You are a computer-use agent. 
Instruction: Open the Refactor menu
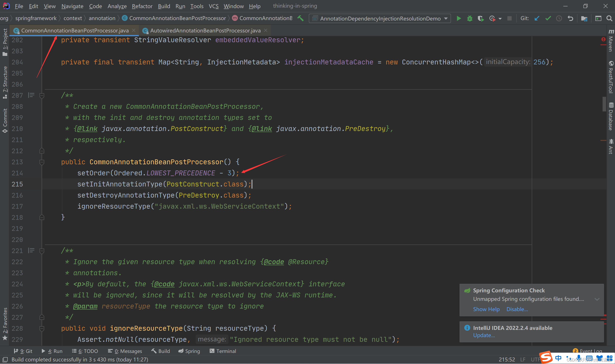point(142,6)
